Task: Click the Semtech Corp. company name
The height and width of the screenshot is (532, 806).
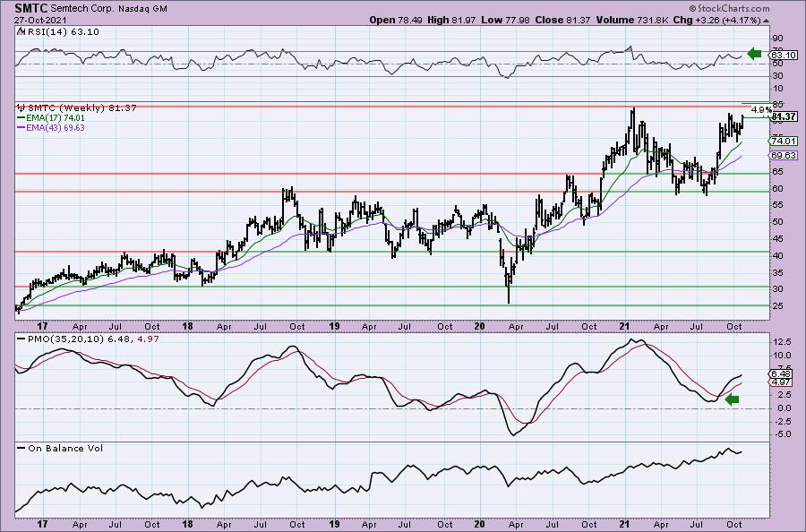Action: [82, 9]
